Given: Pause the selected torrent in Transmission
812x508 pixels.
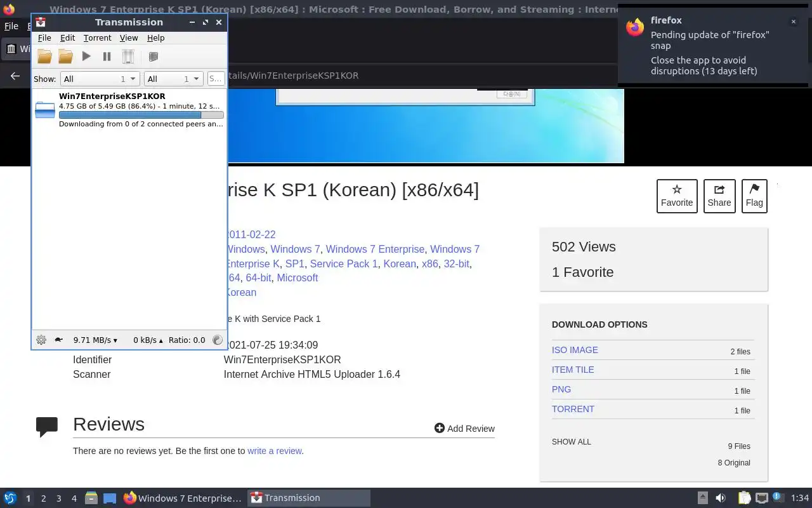Looking at the screenshot, I should click(x=107, y=57).
